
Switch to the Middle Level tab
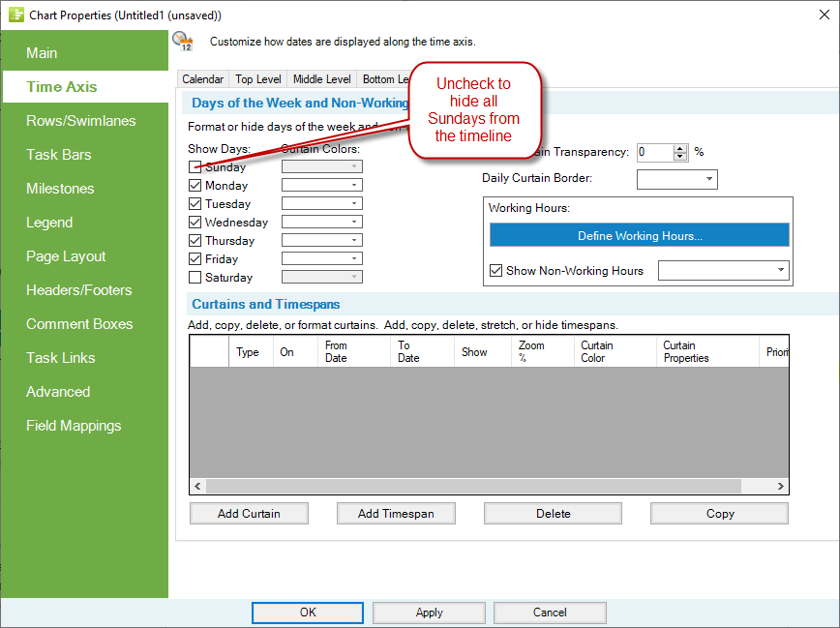322,79
